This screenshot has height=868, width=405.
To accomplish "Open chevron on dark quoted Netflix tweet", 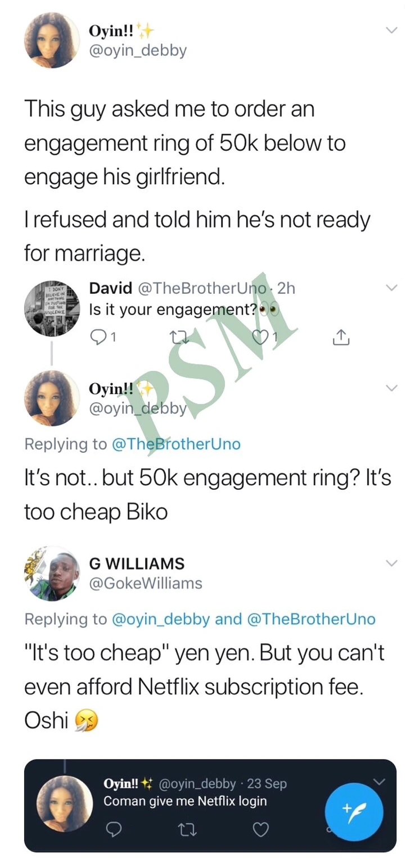I will click(x=380, y=781).
